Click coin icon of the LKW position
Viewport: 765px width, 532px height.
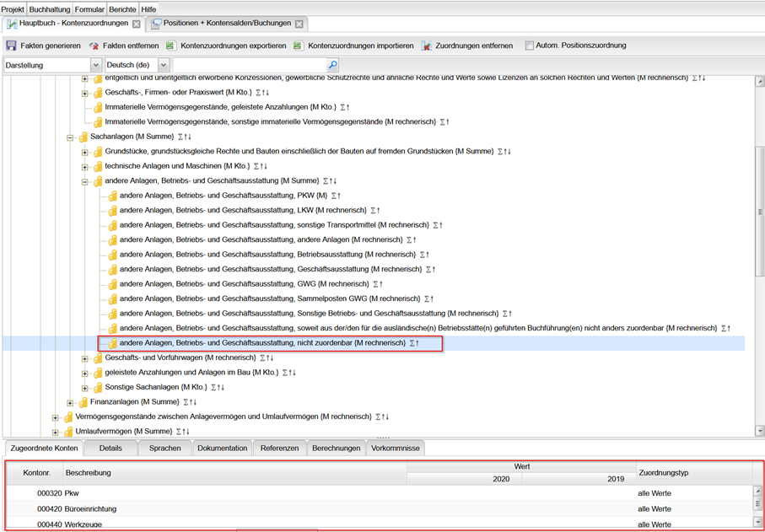pyautogui.click(x=113, y=211)
